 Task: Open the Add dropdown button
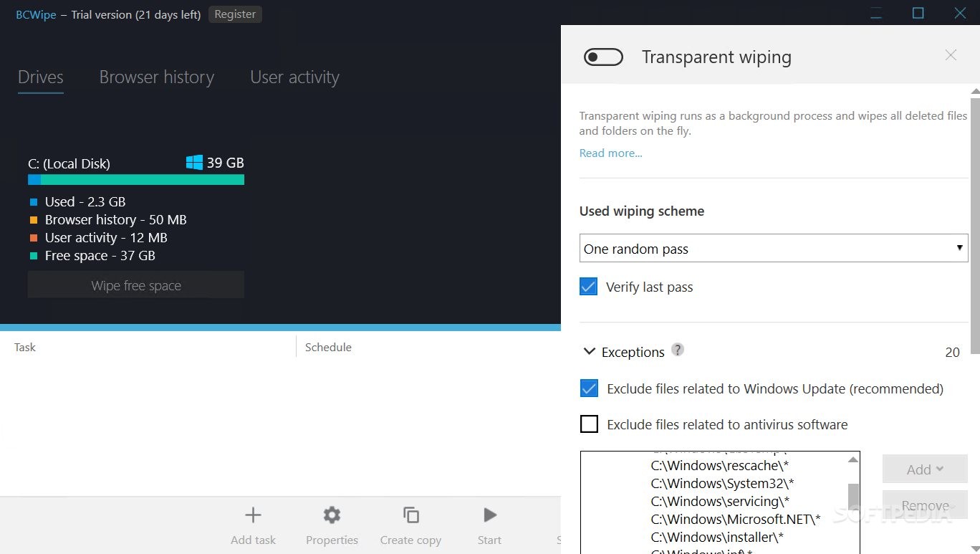click(925, 469)
